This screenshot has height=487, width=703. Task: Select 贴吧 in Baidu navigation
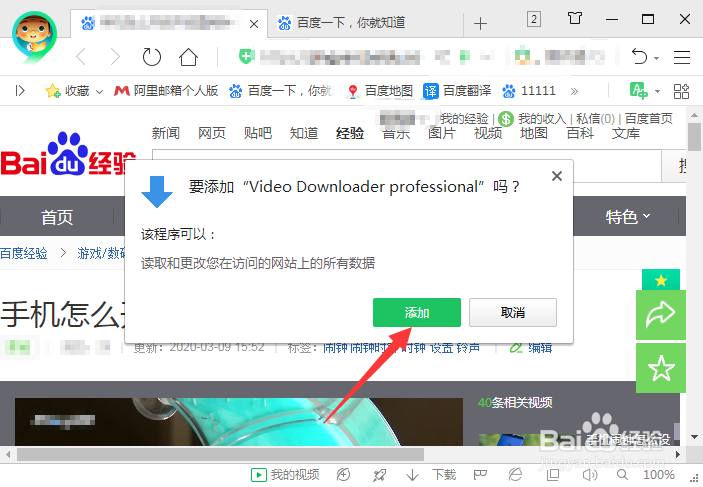[x=258, y=133]
